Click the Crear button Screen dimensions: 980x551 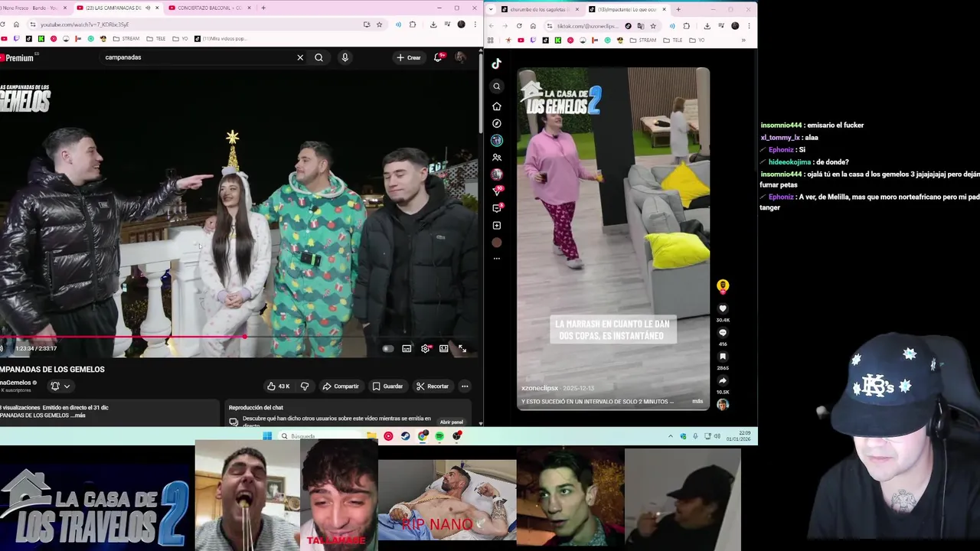click(409, 57)
